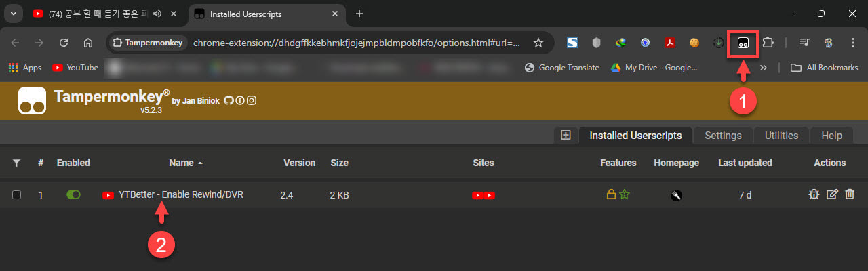Delete the YTBetter userscript with trash icon

point(850,194)
